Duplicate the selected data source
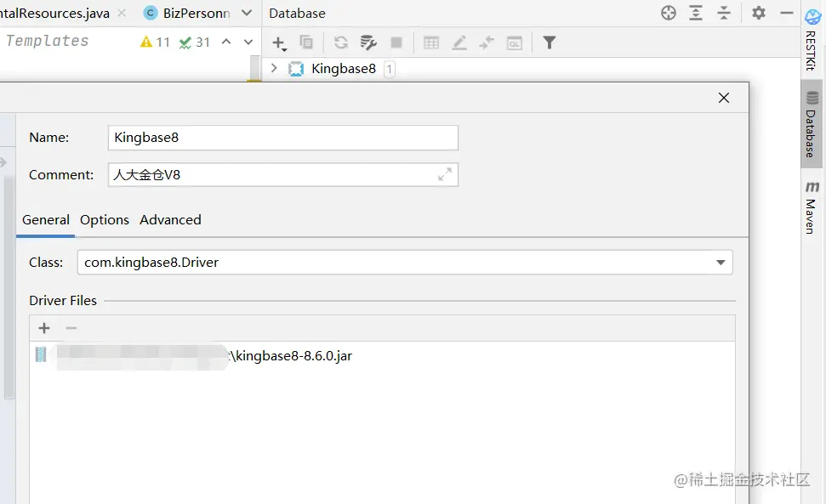The image size is (826, 504). tap(306, 42)
